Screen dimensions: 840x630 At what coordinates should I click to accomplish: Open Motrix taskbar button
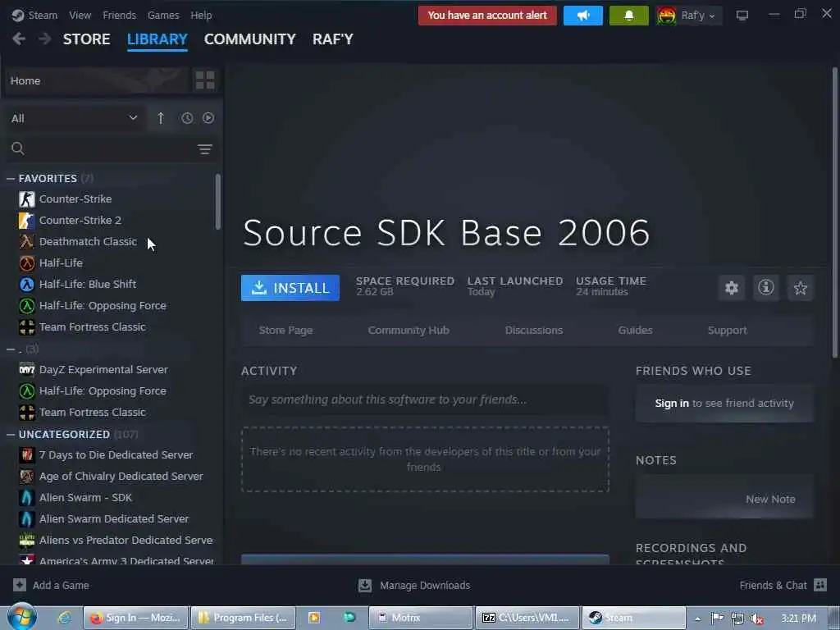point(421,618)
